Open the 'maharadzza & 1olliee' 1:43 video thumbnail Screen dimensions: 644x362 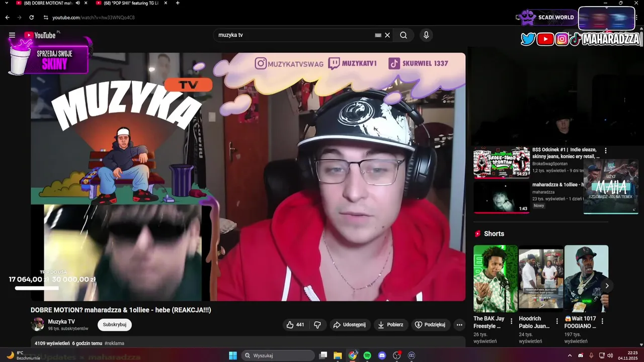tap(502, 197)
